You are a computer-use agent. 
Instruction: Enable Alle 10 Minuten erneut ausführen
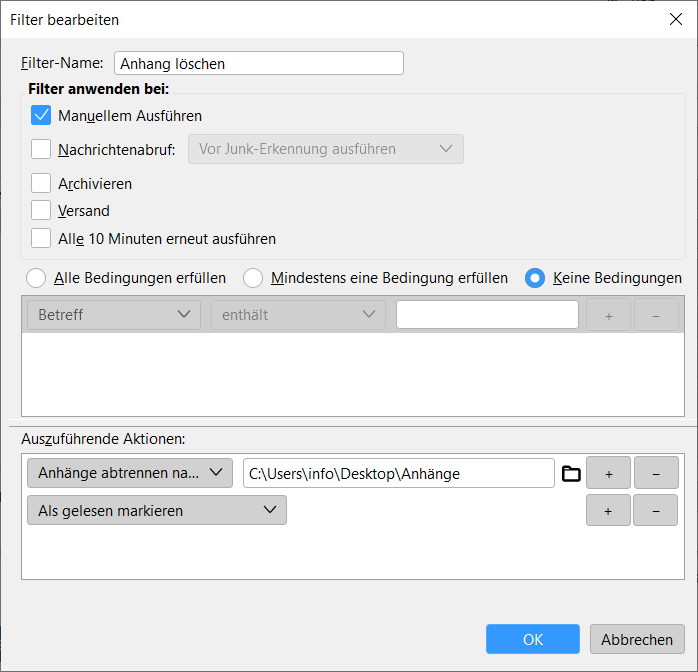(x=41, y=239)
